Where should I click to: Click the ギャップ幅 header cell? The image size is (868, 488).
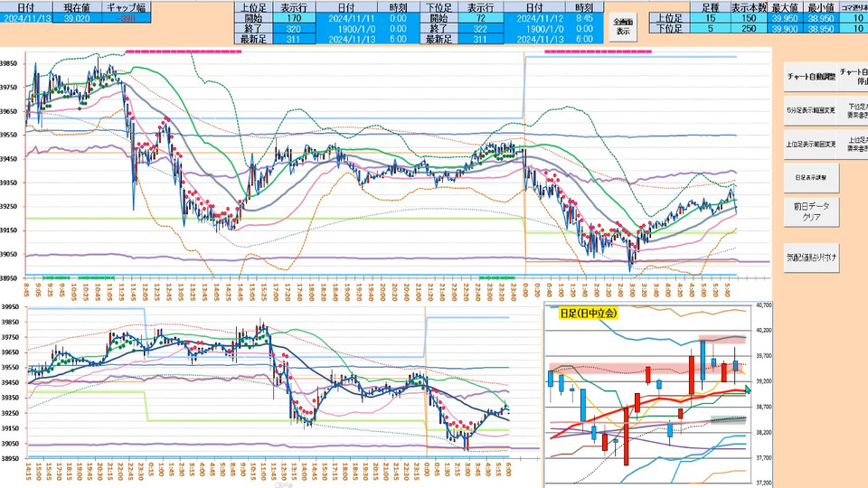click(127, 8)
